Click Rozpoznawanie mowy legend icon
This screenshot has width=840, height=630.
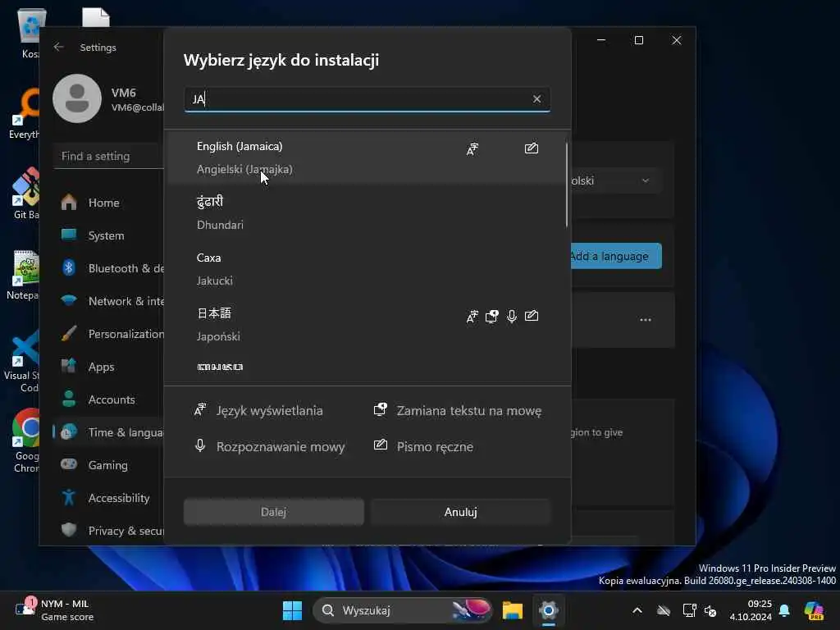200,445
